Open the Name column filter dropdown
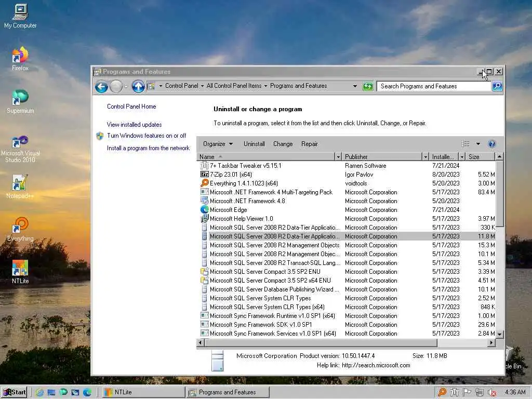The width and height of the screenshot is (532, 399). 338,157
